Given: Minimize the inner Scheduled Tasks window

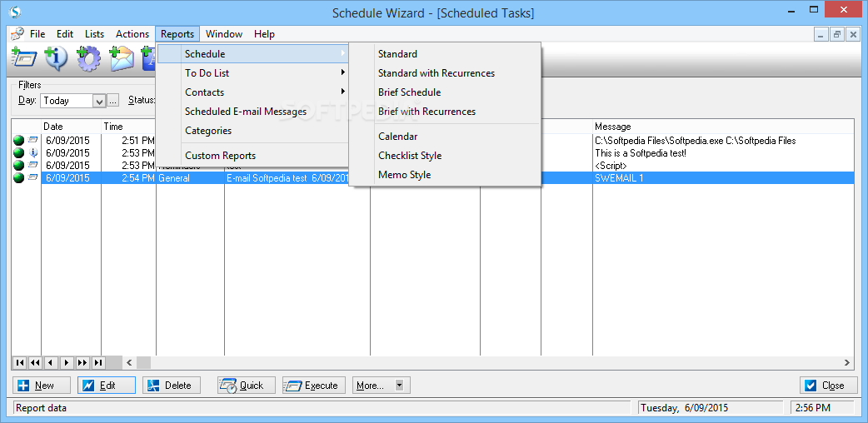Looking at the screenshot, I should [821, 34].
